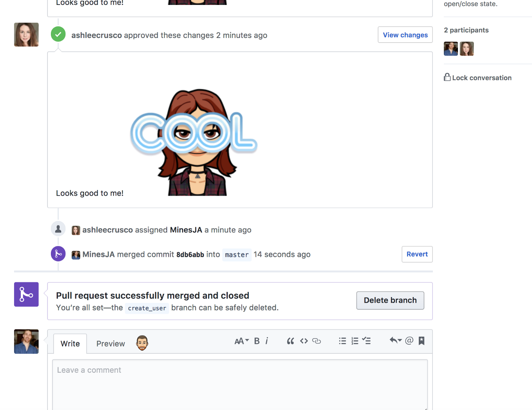This screenshot has height=410, width=532.
Task: Create a numbered list in comment
Action: tap(355, 341)
